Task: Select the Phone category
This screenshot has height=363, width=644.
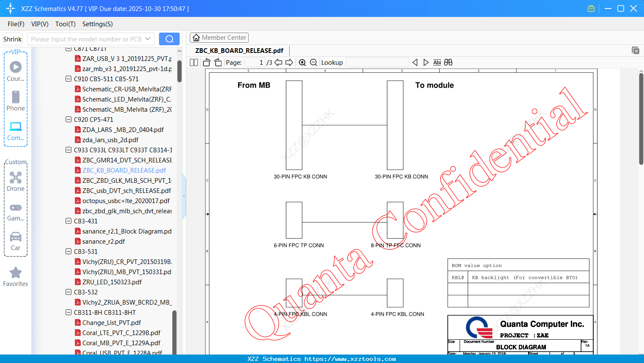Action: point(16,101)
